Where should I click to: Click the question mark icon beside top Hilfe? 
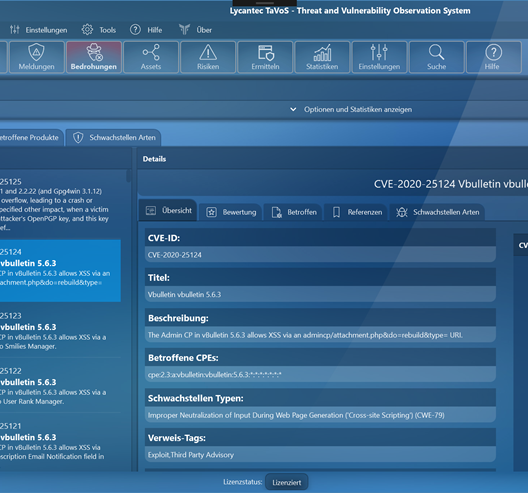(x=135, y=30)
